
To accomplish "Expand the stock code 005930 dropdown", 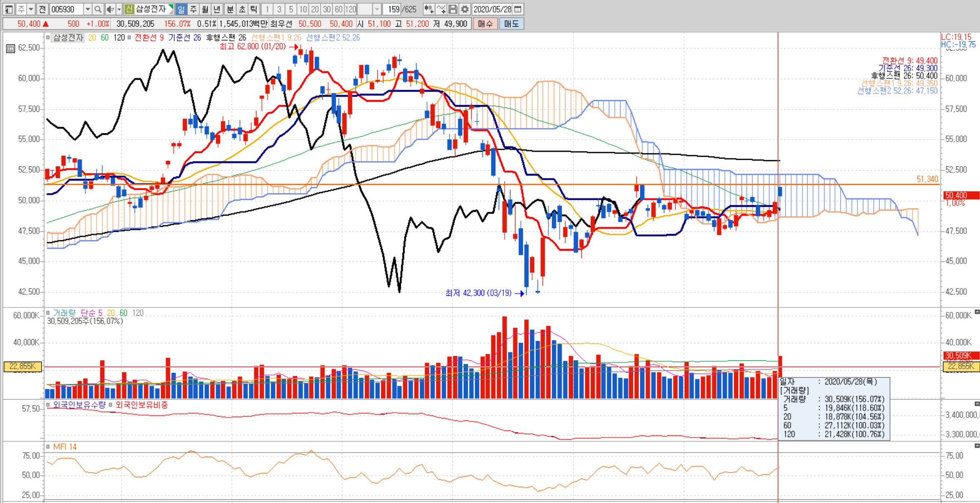I will pos(88,9).
